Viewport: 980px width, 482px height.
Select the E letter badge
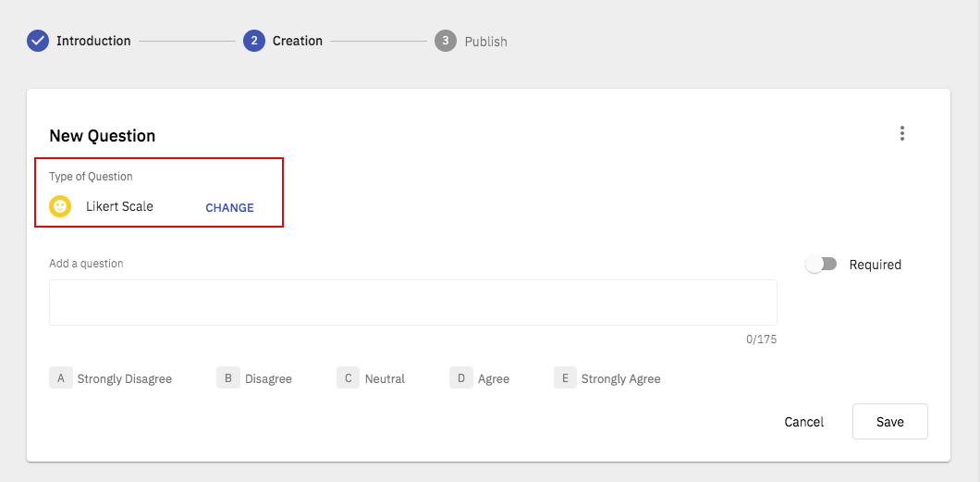(x=565, y=378)
